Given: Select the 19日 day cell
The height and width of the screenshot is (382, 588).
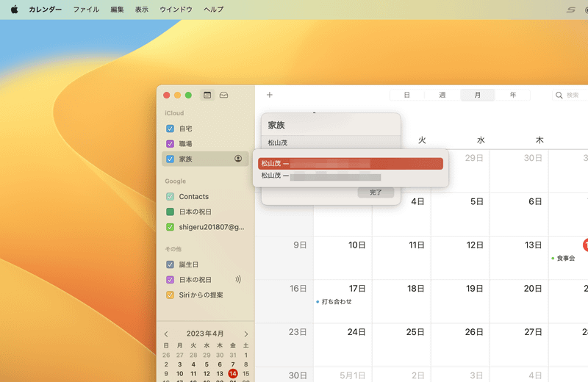Looking at the screenshot, I should click(461, 301).
